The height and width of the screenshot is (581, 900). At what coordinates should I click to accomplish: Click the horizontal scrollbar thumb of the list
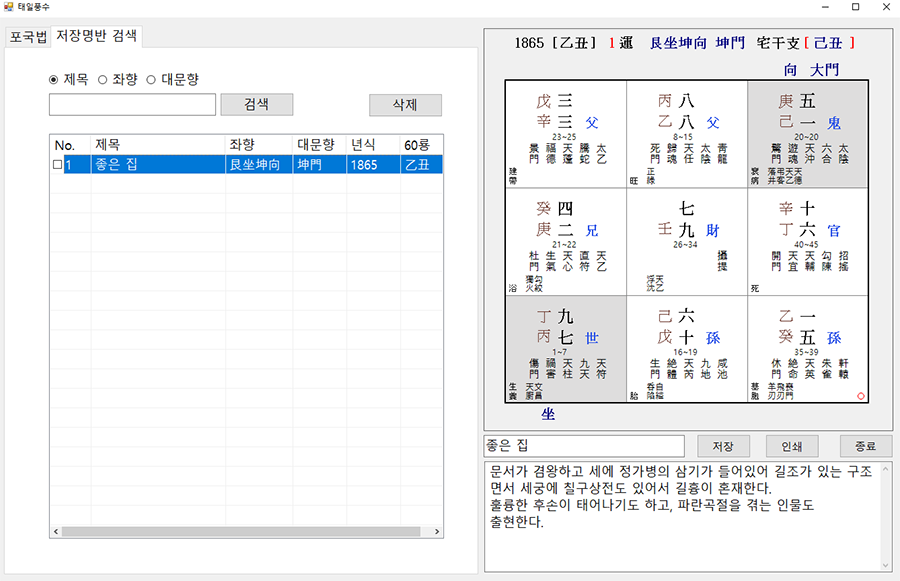coord(241,532)
